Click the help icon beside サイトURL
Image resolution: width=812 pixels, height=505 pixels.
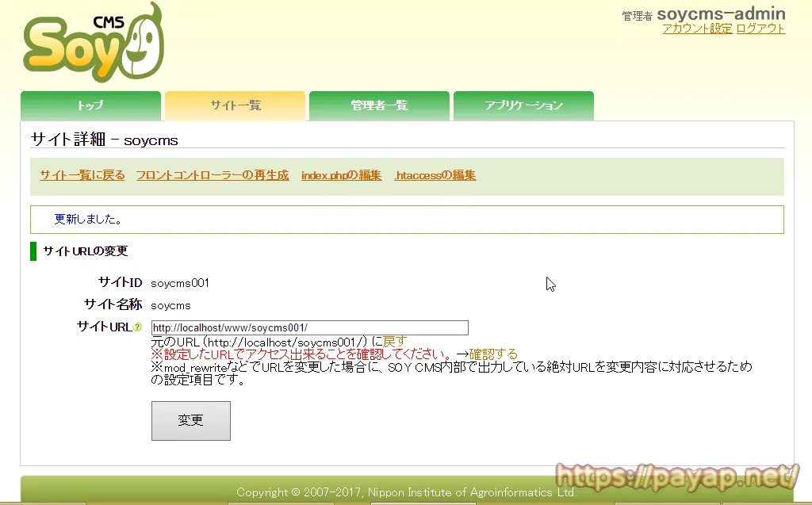(138, 327)
